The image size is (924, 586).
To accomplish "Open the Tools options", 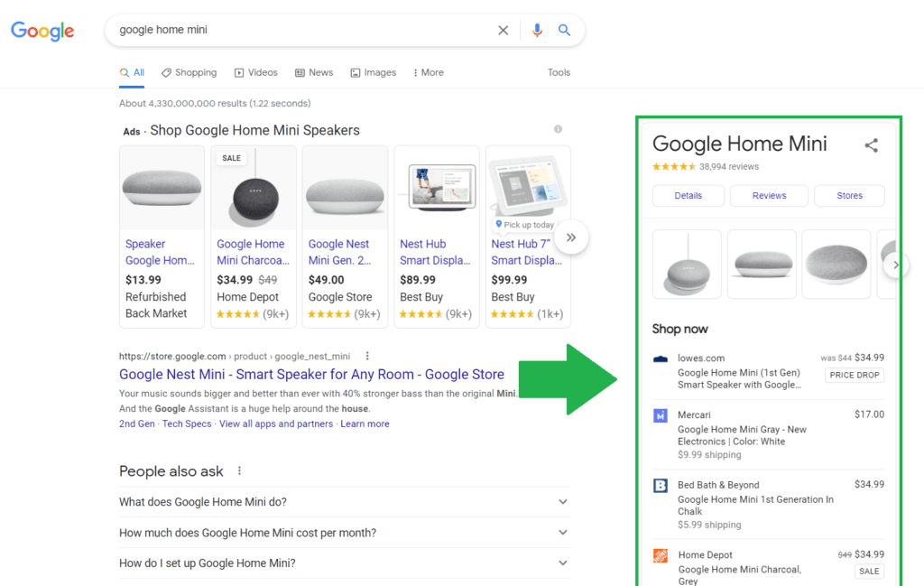I will (559, 72).
